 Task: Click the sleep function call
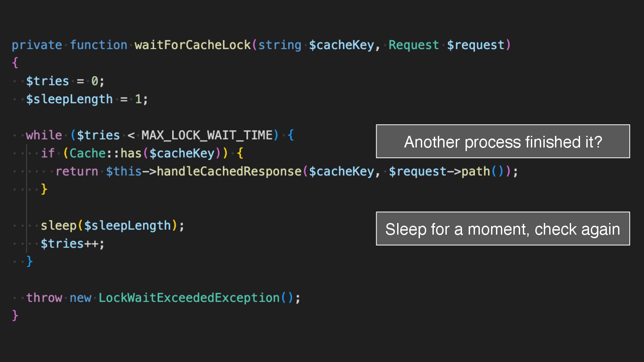tap(59, 226)
